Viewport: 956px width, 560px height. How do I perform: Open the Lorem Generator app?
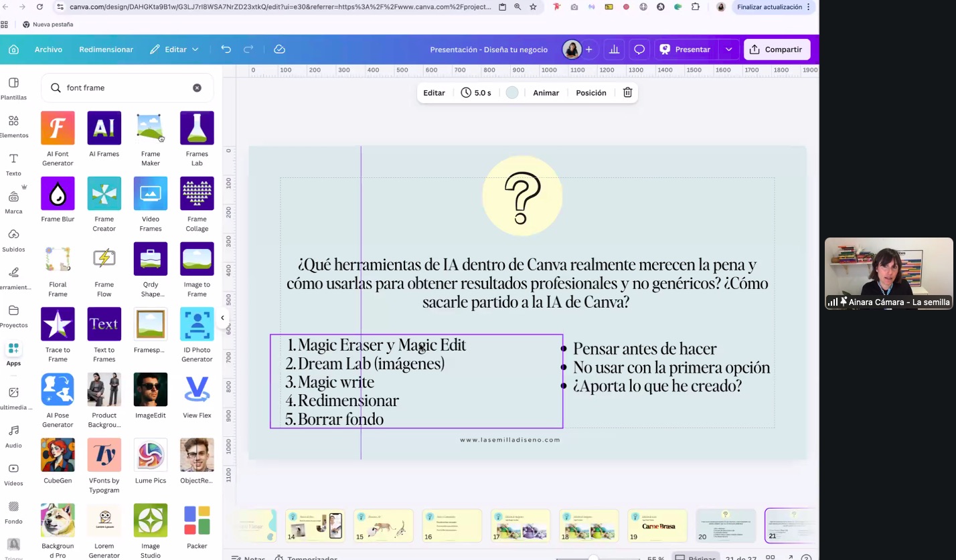pos(104,521)
